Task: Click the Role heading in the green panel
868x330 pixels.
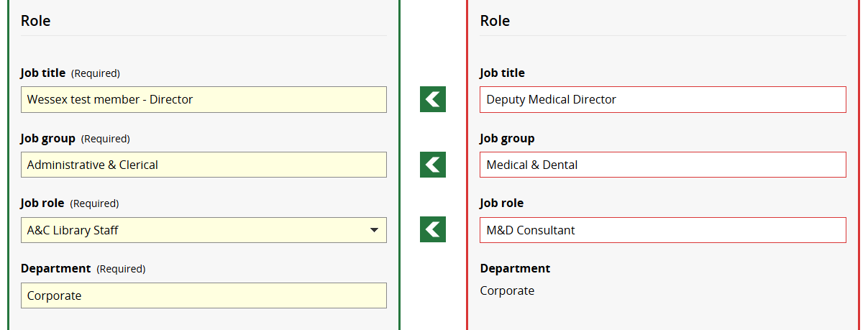Action: [35, 21]
